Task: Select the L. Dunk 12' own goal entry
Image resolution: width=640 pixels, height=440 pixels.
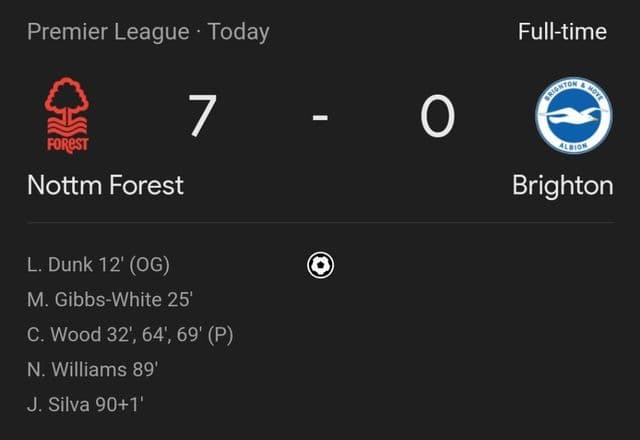Action: [98, 264]
